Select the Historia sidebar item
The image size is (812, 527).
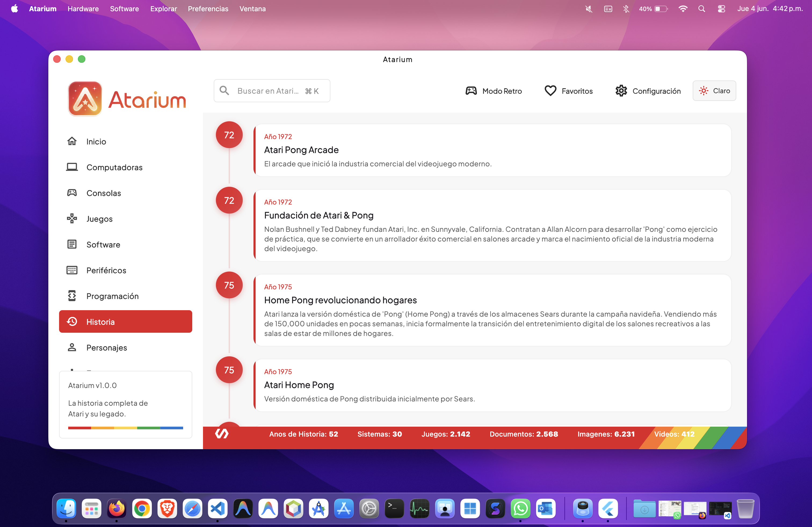coord(126,321)
